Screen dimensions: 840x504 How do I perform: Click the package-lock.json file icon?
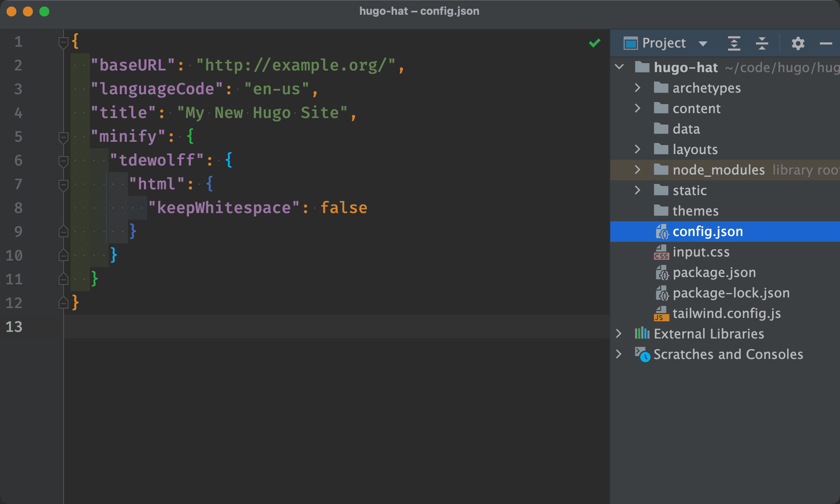662,293
